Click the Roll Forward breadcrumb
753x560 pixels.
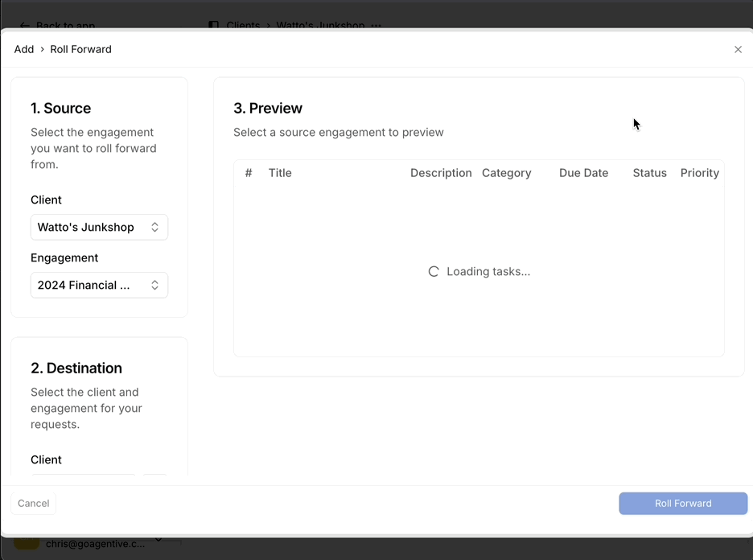80,49
